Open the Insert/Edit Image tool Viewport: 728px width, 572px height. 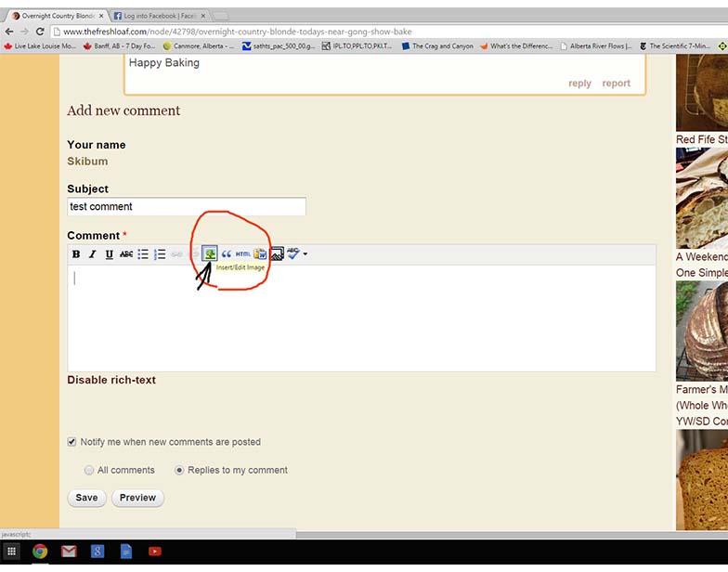210,253
